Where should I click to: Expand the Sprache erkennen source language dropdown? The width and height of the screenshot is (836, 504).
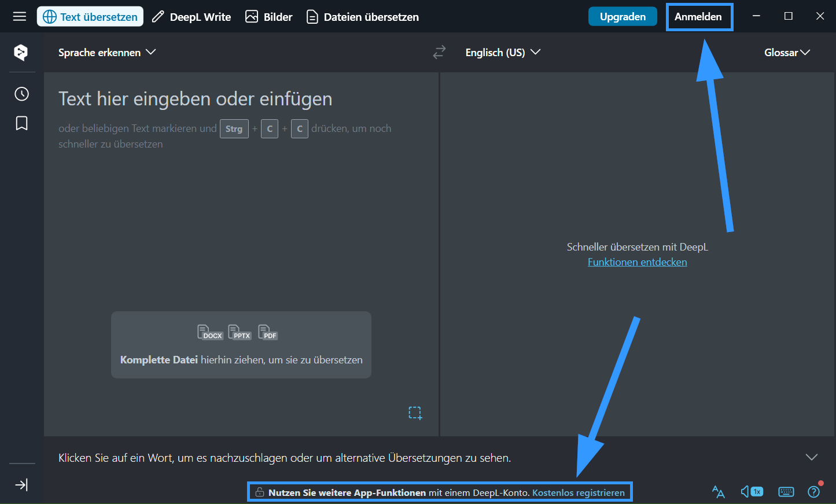(107, 52)
